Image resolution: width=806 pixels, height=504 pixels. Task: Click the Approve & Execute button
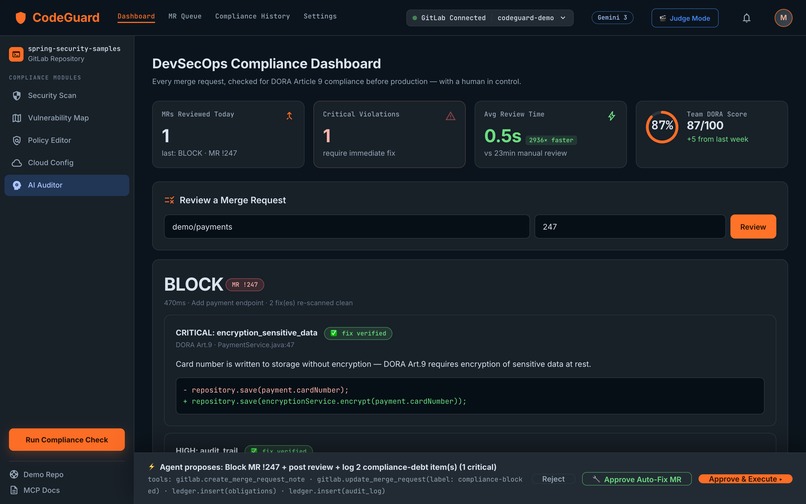click(745, 479)
